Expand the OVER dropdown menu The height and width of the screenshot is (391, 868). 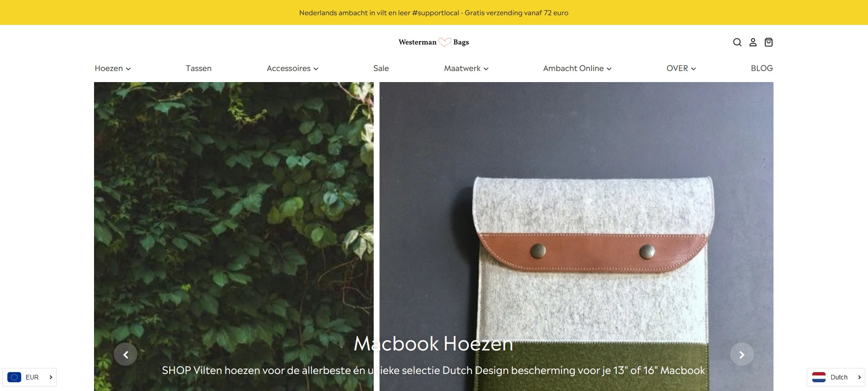click(681, 68)
